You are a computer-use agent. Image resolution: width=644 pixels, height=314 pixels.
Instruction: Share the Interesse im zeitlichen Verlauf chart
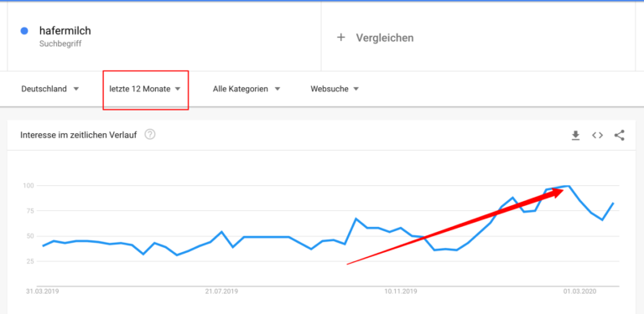pos(620,136)
